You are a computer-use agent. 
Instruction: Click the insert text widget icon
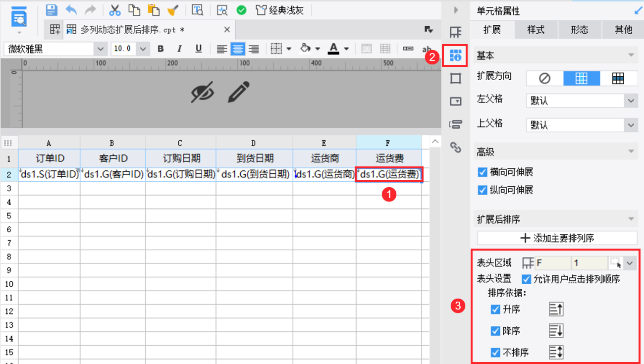(x=408, y=49)
